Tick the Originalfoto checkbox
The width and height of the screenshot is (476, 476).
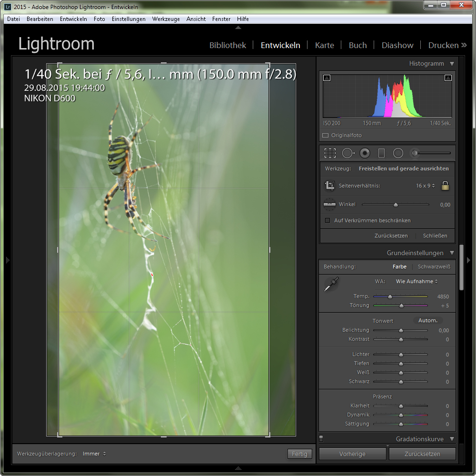(x=326, y=135)
